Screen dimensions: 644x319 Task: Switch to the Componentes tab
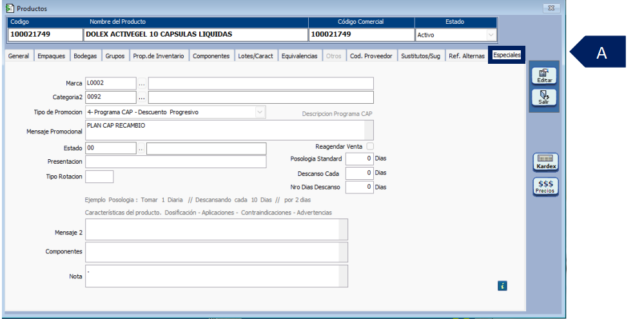click(211, 56)
